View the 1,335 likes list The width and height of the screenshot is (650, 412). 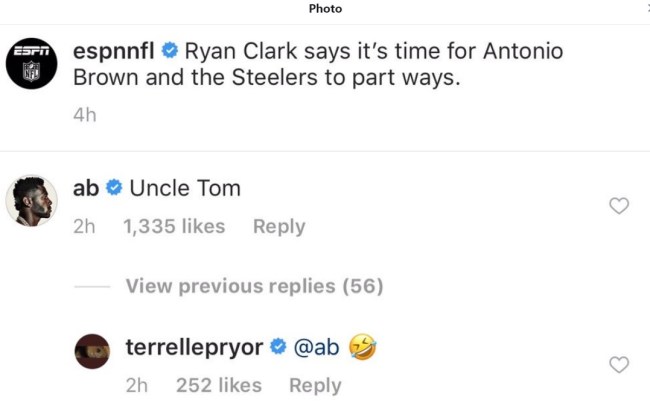coord(174,227)
